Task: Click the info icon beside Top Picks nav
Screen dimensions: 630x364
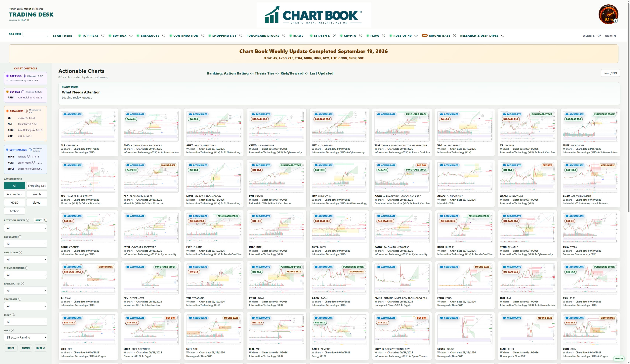Action: pyautogui.click(x=103, y=35)
